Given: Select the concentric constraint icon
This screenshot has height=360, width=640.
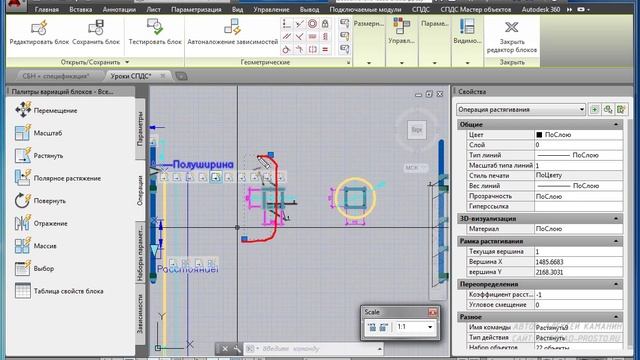Looking at the screenshot, I should [x=312, y=24].
